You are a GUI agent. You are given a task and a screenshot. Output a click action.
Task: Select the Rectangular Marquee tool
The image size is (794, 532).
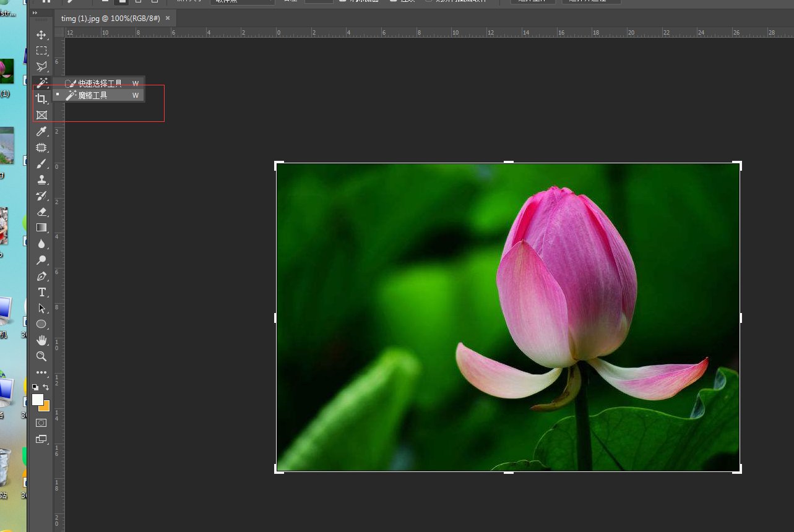pos(41,51)
